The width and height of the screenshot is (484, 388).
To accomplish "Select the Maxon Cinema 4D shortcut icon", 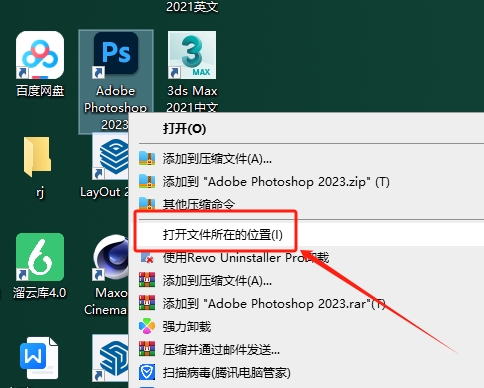I will pos(111,257).
